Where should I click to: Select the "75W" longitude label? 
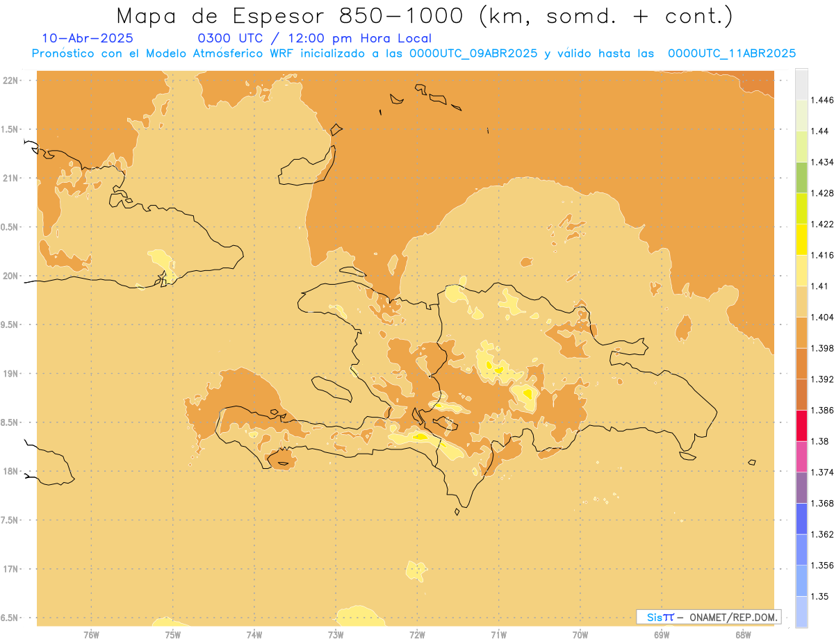(x=172, y=634)
